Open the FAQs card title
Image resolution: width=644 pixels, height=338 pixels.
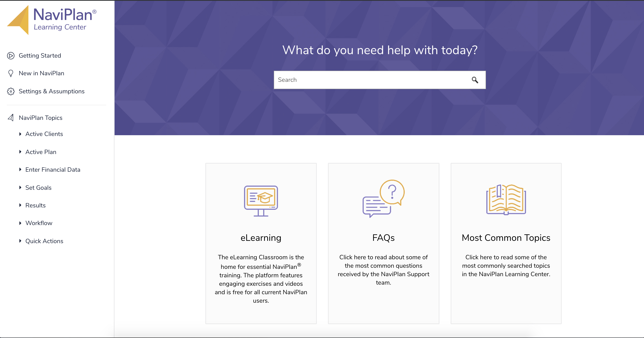(x=384, y=238)
